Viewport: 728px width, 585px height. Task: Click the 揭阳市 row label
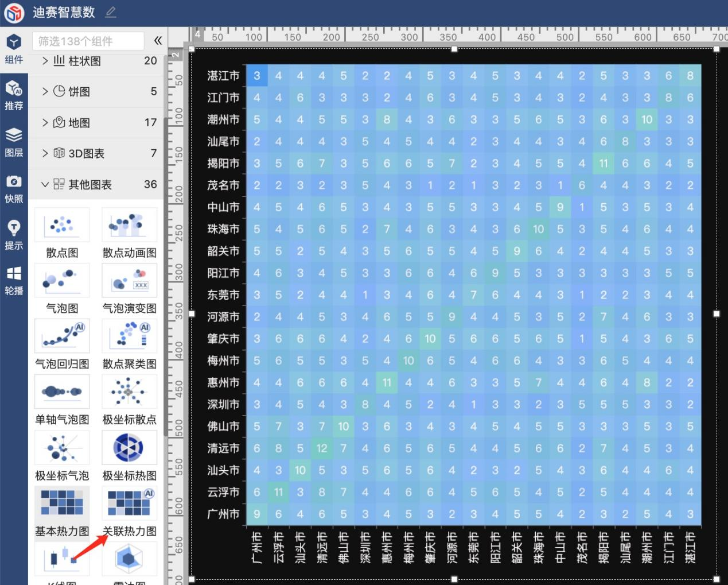pos(223,164)
